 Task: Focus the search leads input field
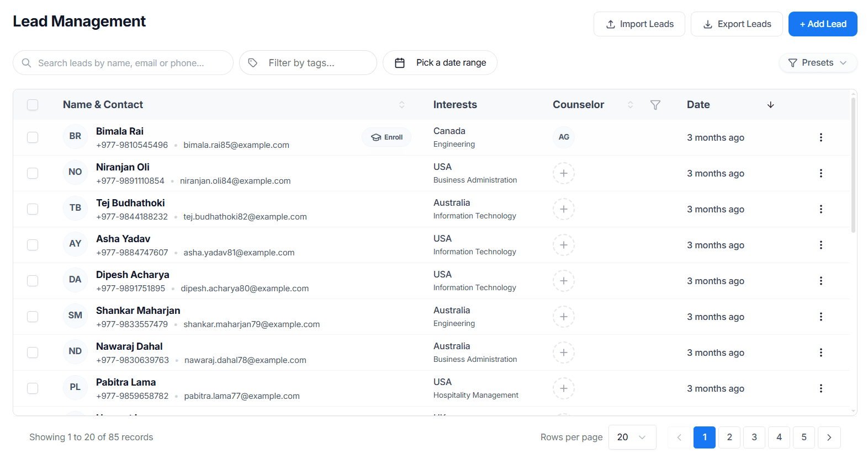123,63
